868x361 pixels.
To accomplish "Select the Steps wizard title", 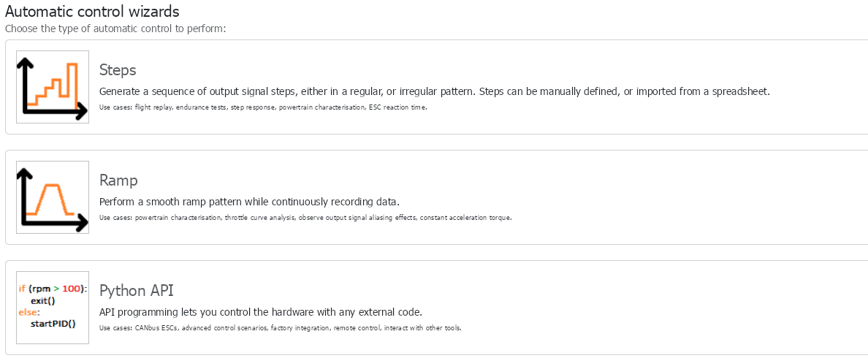I will [x=118, y=70].
